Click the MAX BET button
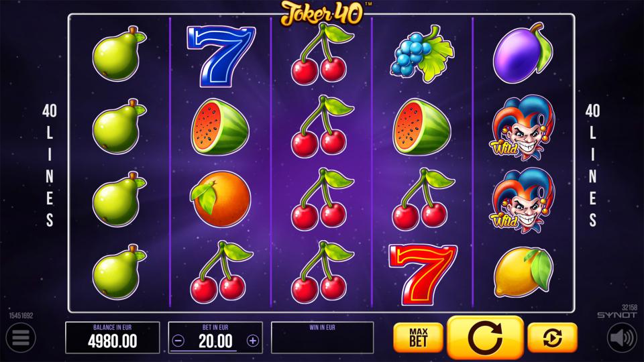 coord(418,338)
